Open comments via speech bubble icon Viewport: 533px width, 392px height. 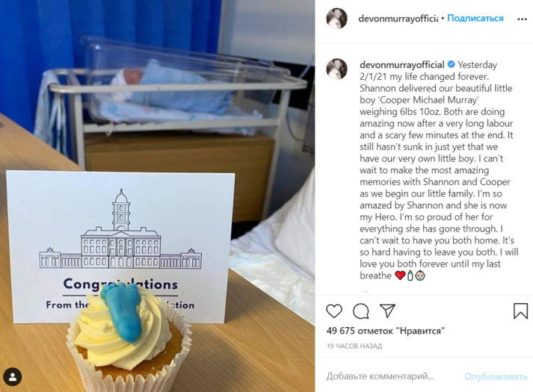point(360,311)
